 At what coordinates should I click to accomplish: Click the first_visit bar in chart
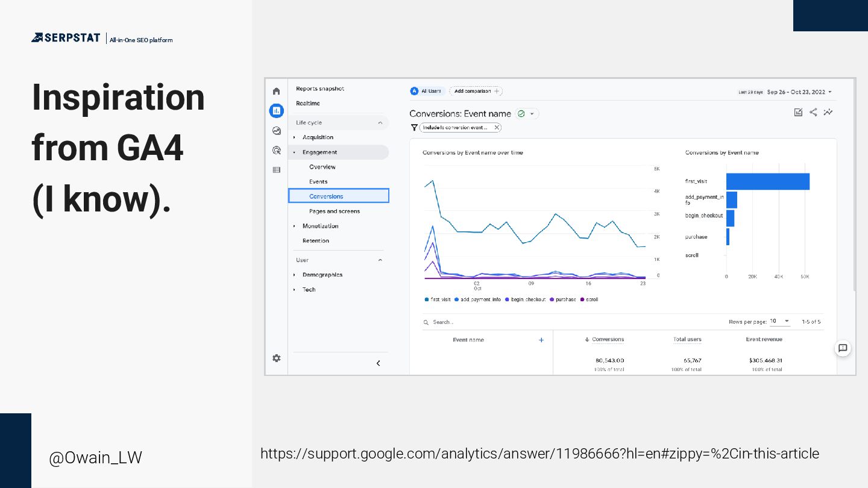point(768,181)
